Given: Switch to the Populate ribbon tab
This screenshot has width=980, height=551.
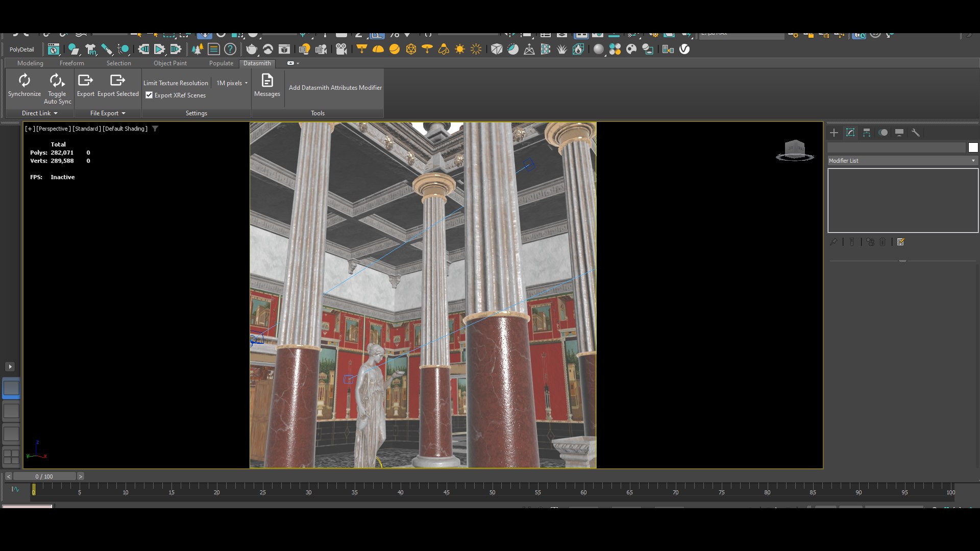Looking at the screenshot, I should pyautogui.click(x=221, y=63).
